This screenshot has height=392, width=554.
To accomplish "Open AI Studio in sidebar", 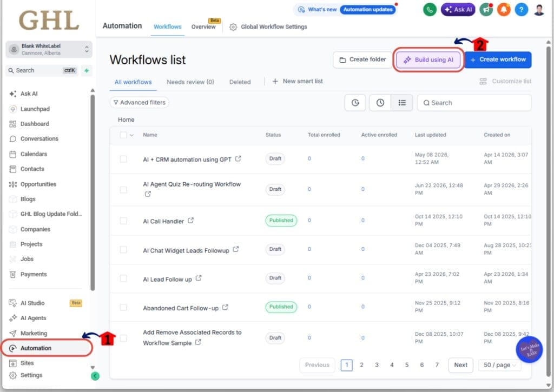I will pos(32,303).
